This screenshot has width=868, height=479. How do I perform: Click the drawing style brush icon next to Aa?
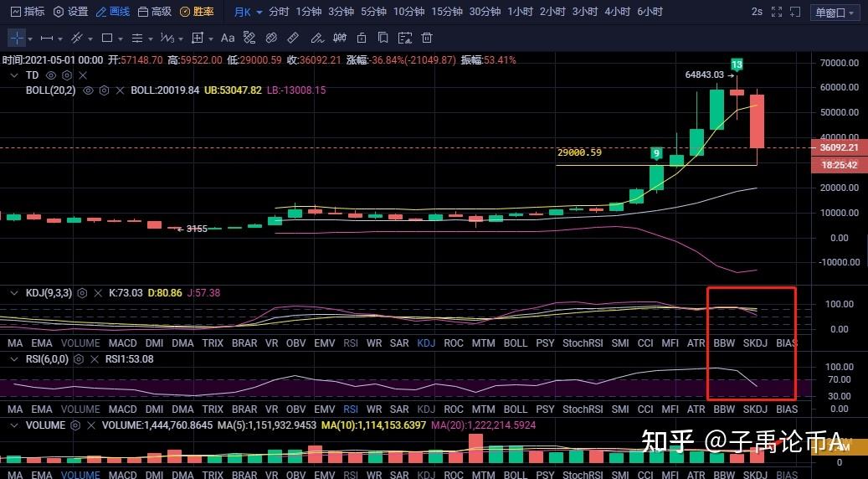[249, 39]
